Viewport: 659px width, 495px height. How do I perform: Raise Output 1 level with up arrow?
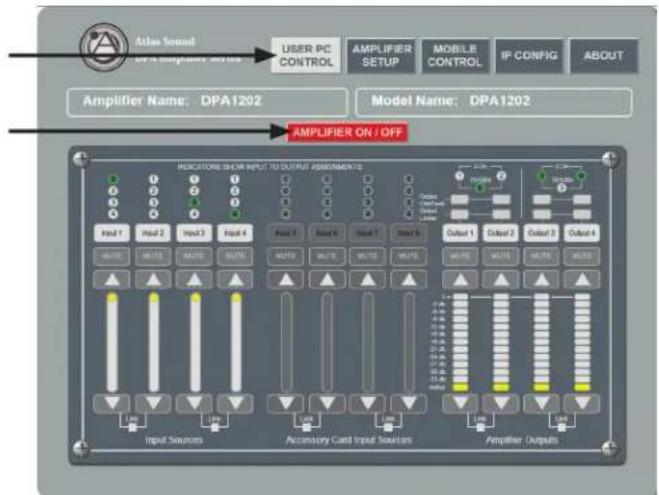coord(460,280)
